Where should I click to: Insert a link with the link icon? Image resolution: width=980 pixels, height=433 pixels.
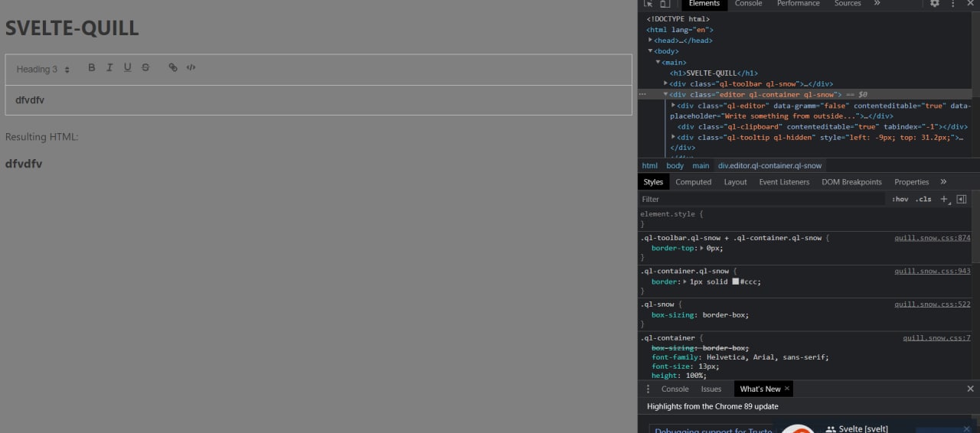173,67
